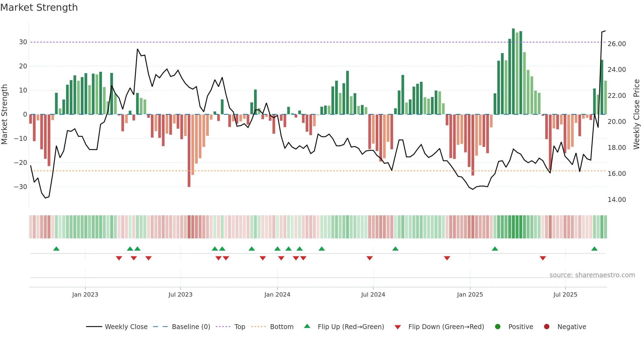Click the green triangle Flip Up legend icon
This screenshot has height=362, width=644.
pyautogui.click(x=307, y=326)
